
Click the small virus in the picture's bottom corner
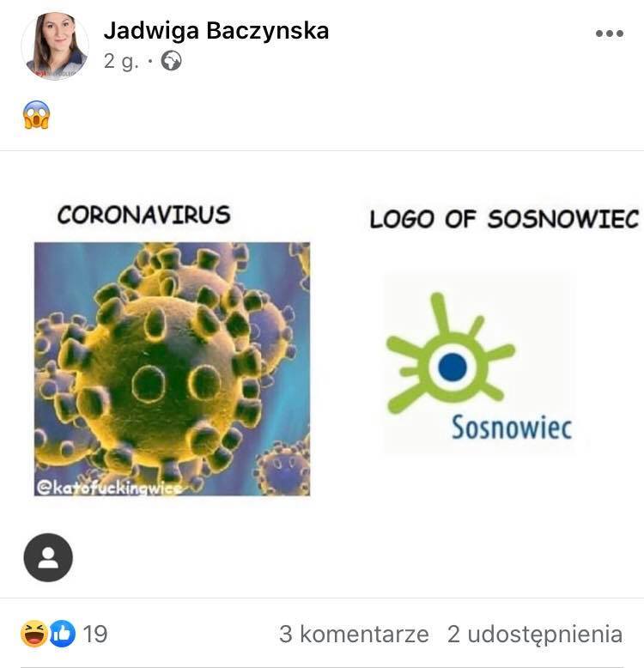tap(282, 468)
